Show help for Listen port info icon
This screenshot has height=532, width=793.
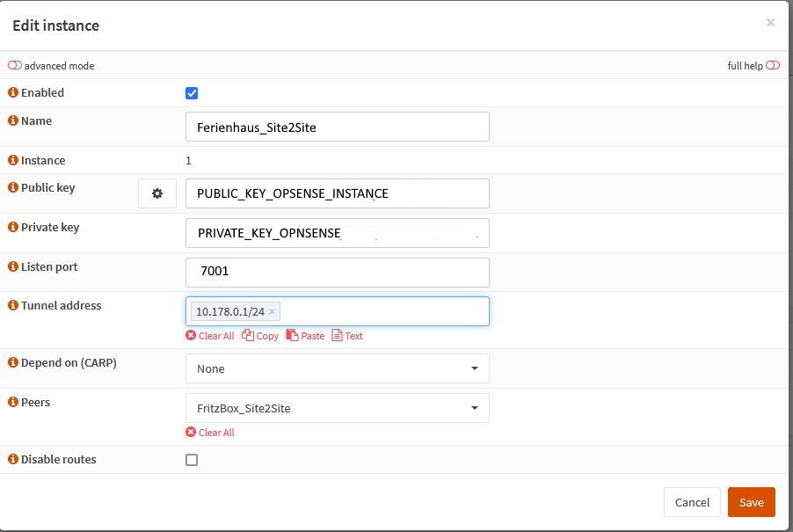tap(13, 266)
